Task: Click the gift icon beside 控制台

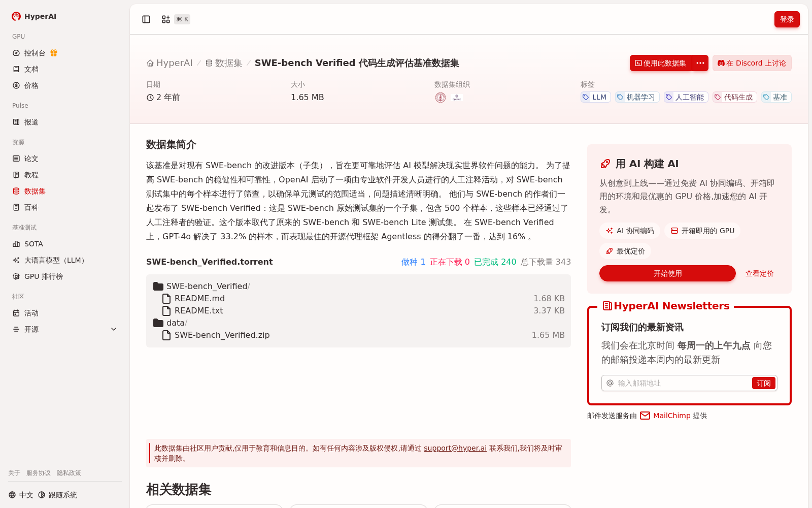Action: 54,53
